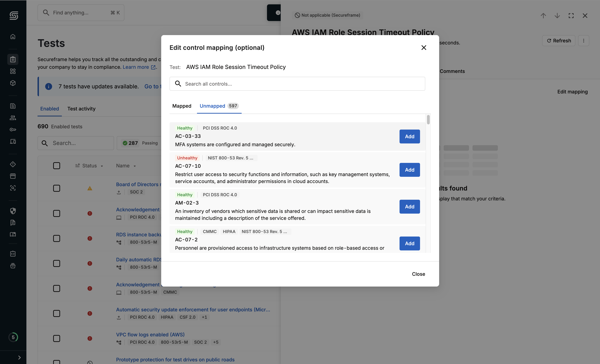Go to previous test with up arrow
This screenshot has width=600, height=364.
click(x=543, y=16)
